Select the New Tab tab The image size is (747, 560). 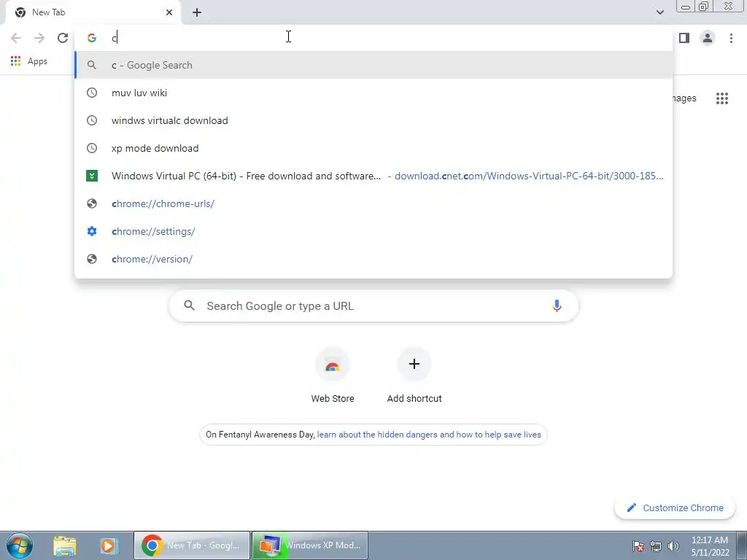(93, 12)
